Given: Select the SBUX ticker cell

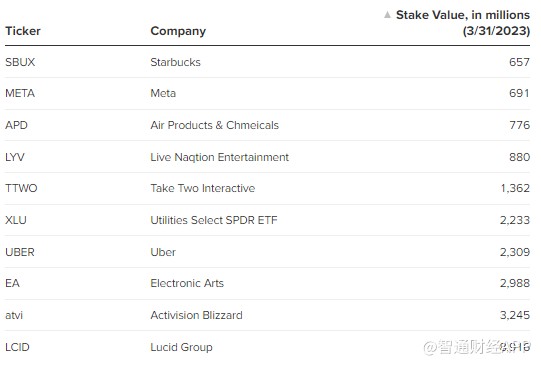Looking at the screenshot, I should (x=20, y=62).
